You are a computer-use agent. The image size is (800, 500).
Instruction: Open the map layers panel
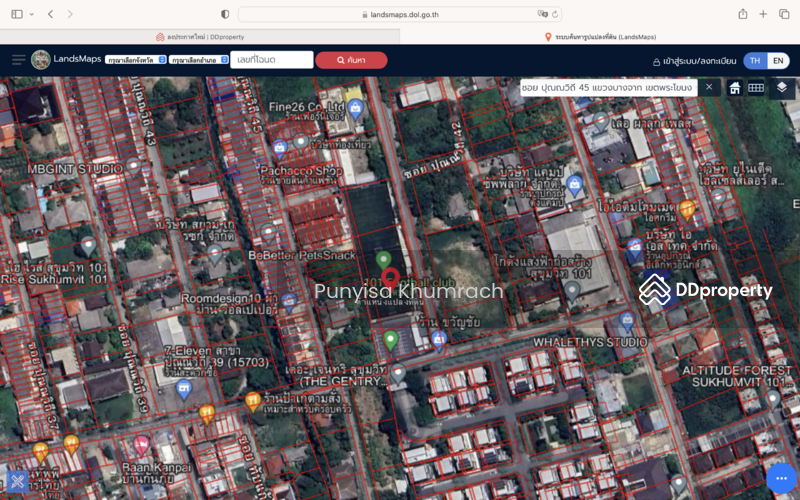coord(782,88)
